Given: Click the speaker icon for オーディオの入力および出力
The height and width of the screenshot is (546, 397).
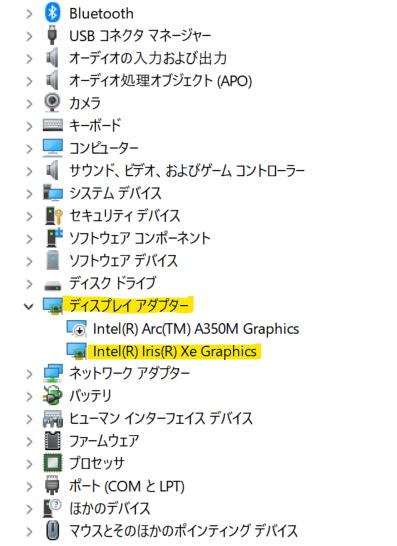Looking at the screenshot, I should (x=53, y=58).
